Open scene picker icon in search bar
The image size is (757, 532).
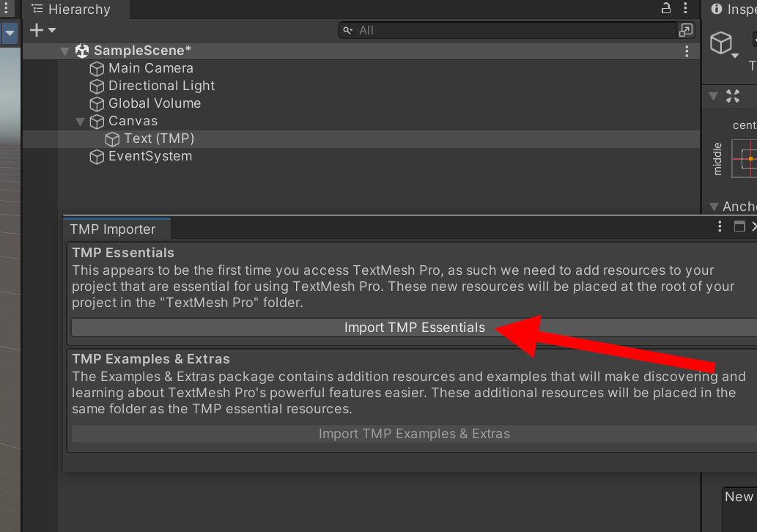pos(685,30)
